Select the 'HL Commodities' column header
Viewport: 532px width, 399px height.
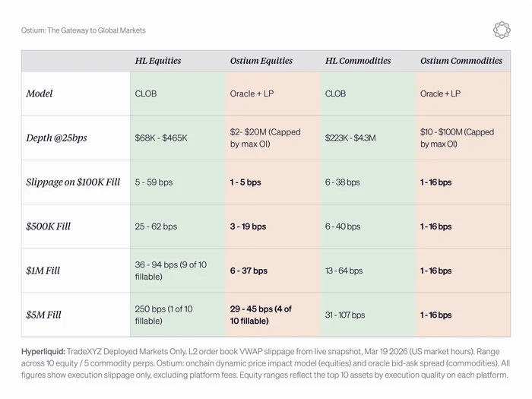click(x=358, y=61)
